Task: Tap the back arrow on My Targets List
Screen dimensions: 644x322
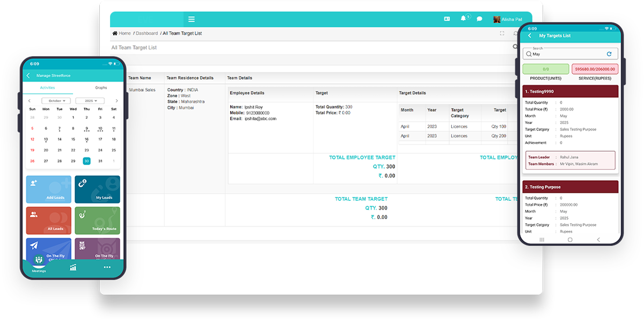Action: (530, 35)
